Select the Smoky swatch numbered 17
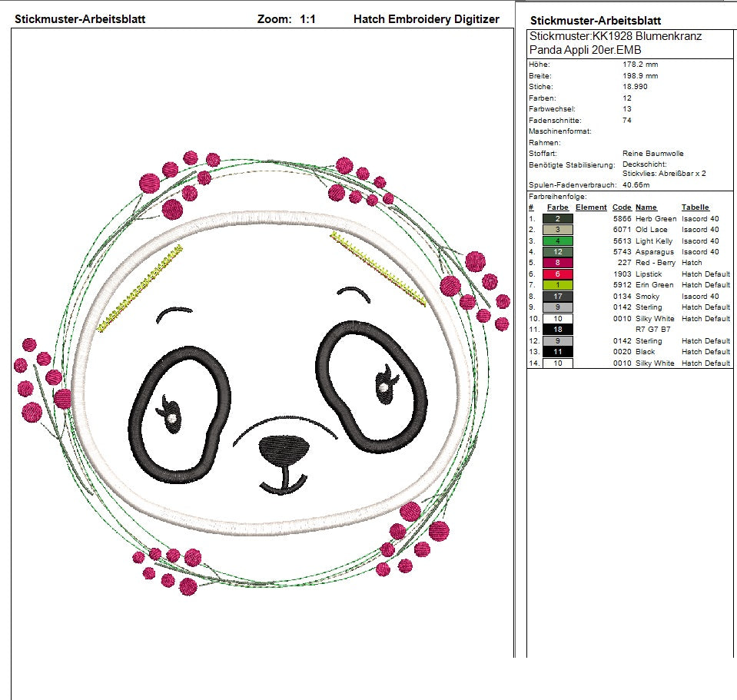 point(557,297)
